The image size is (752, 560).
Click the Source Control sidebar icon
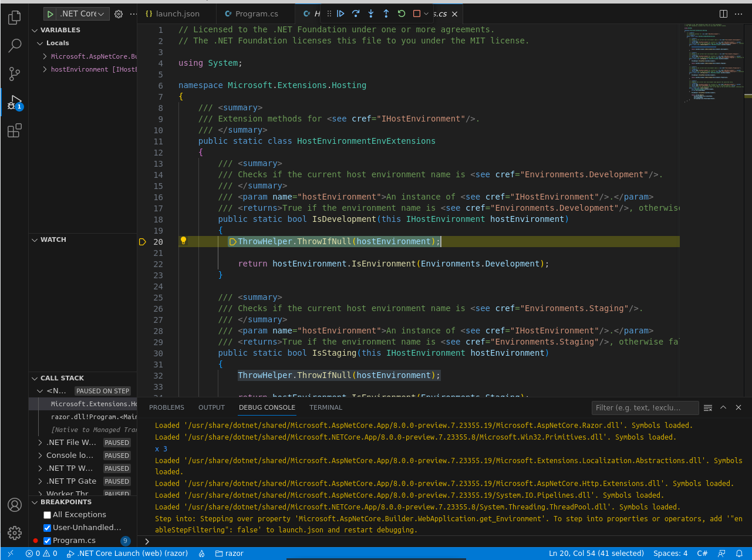tap(14, 74)
